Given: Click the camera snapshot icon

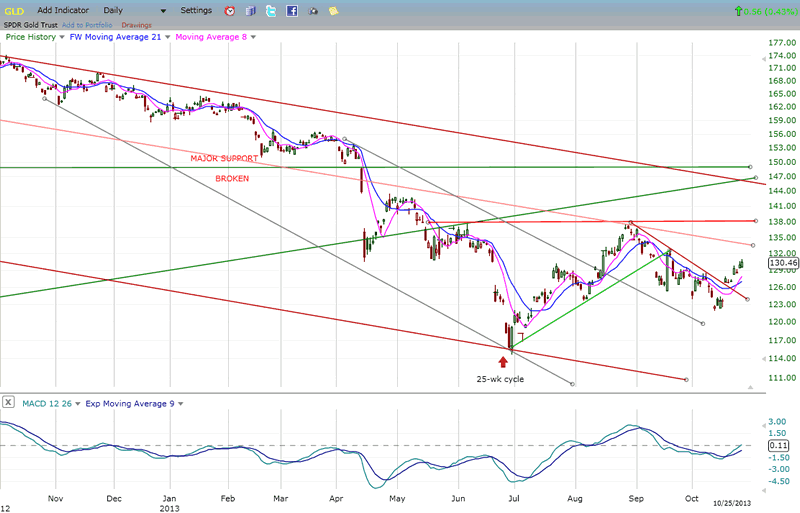Looking at the screenshot, I should click(x=313, y=10).
